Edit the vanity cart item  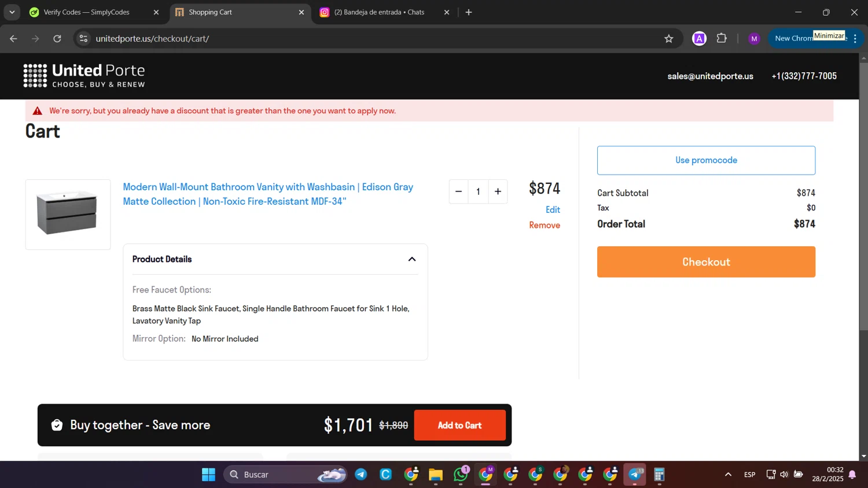click(x=553, y=210)
